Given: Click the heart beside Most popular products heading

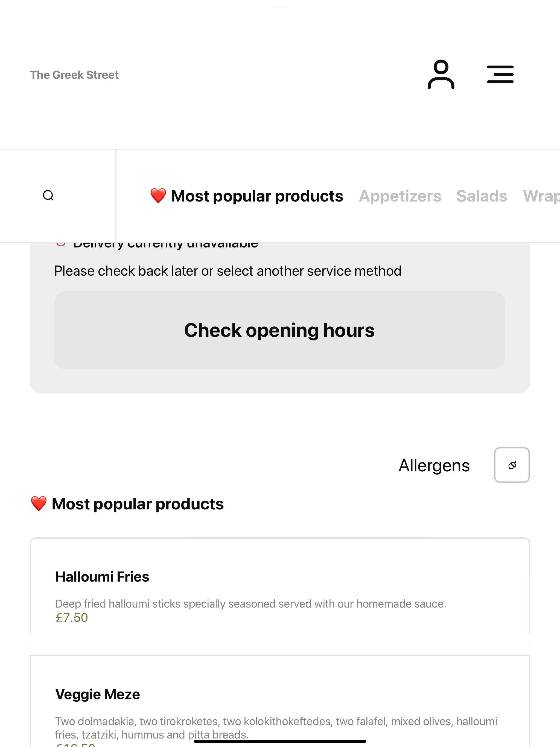Looking at the screenshot, I should click(x=39, y=504).
